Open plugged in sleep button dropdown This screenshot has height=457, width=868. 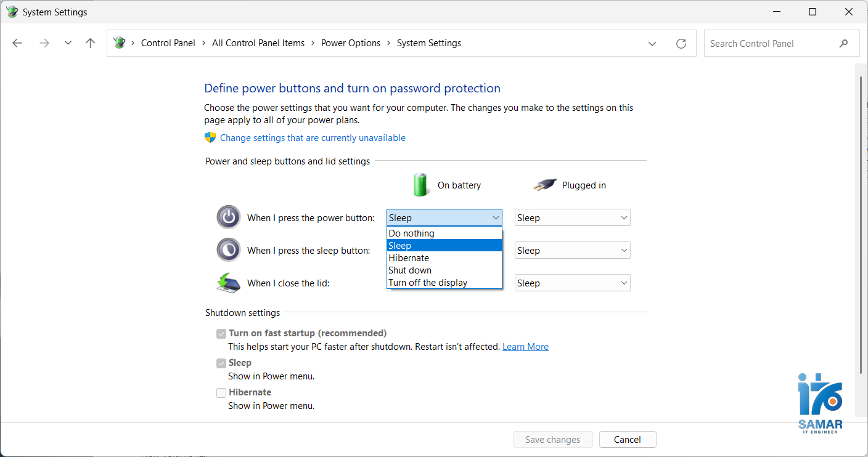pyautogui.click(x=572, y=251)
